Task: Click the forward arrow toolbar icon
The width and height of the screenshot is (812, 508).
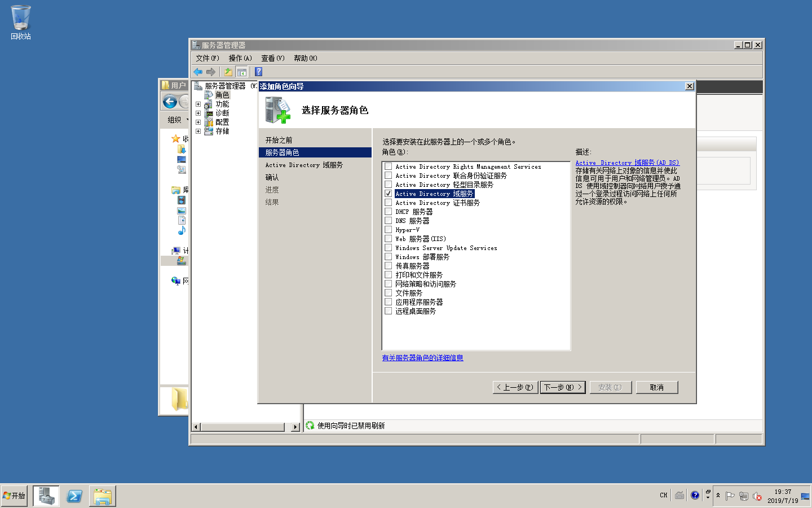Action: (211, 72)
